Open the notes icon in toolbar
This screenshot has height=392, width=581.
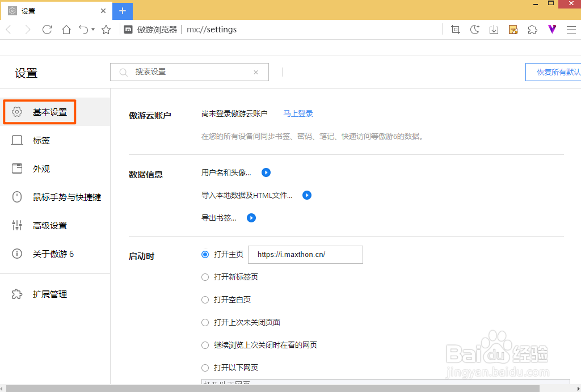[513, 29]
